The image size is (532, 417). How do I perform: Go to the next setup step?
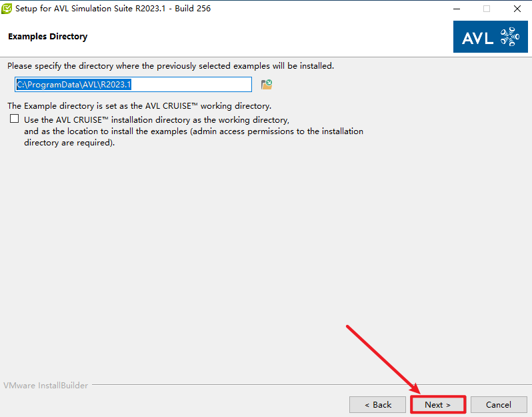(437, 404)
